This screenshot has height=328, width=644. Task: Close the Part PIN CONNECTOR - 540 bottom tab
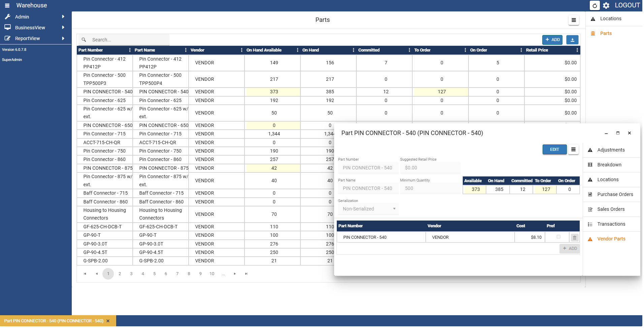pyautogui.click(x=108, y=322)
